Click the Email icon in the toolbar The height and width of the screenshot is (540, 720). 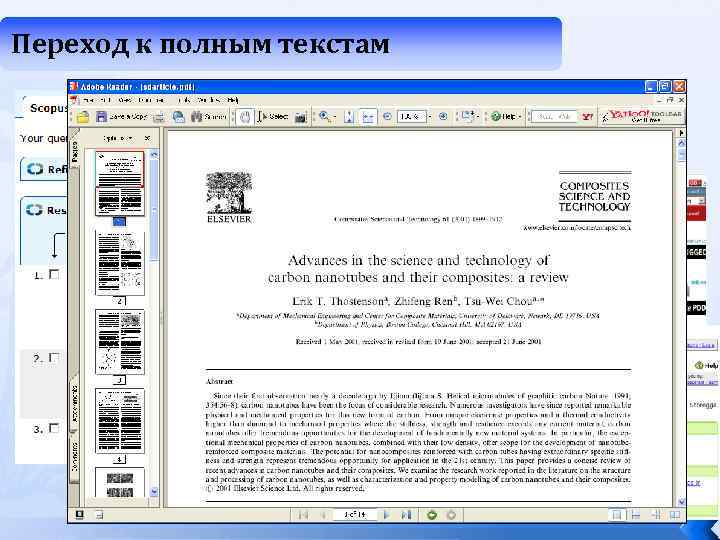point(179,117)
